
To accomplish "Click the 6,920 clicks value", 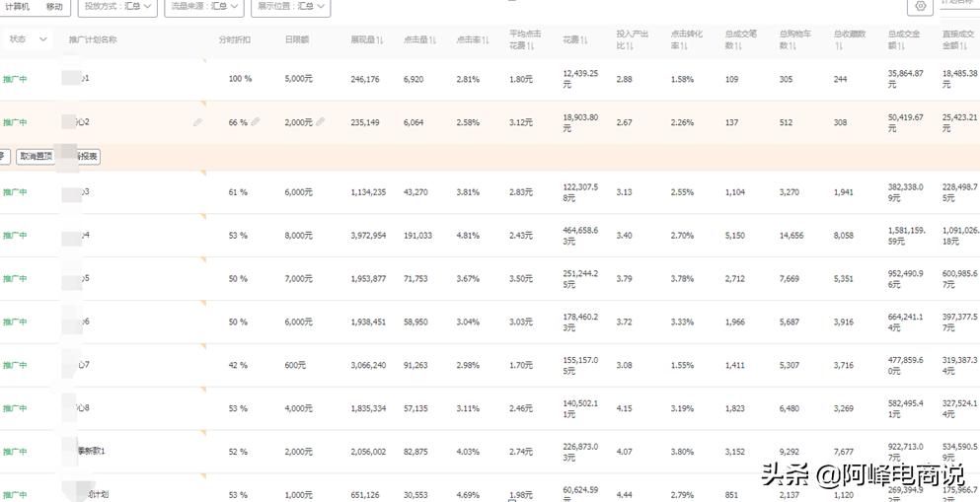I will click(414, 79).
